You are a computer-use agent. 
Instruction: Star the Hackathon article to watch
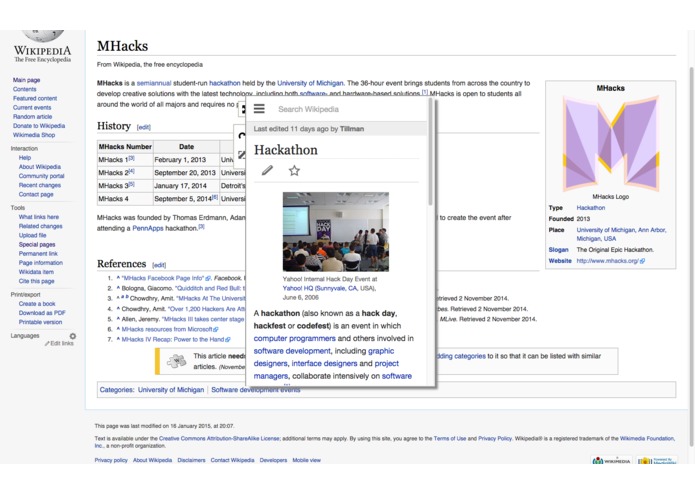[294, 171]
